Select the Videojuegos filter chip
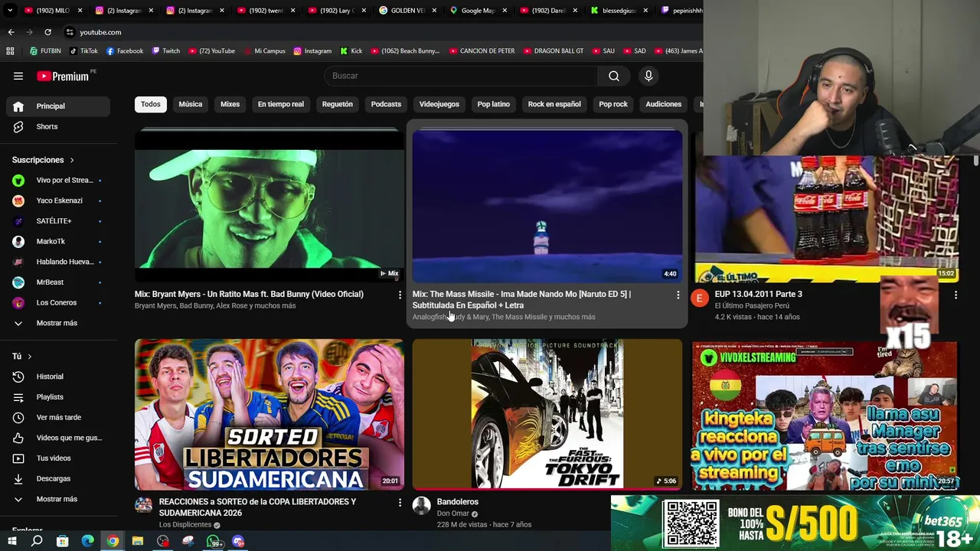 pos(439,104)
